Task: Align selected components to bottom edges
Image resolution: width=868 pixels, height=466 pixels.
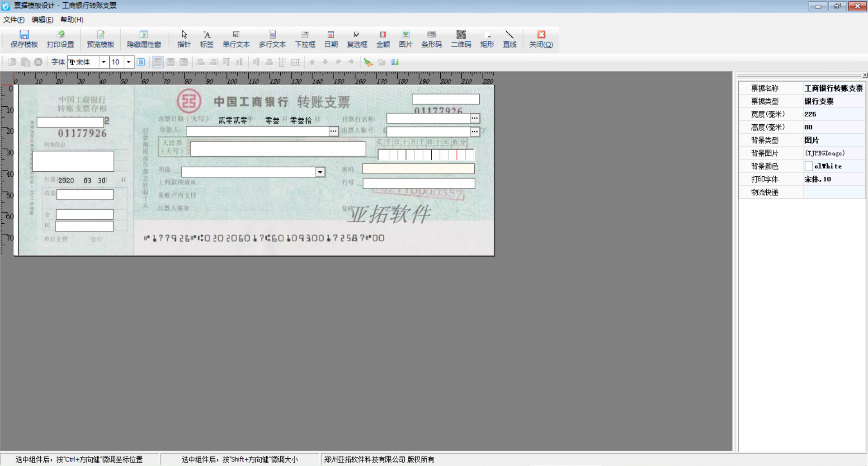Action: [x=239, y=62]
